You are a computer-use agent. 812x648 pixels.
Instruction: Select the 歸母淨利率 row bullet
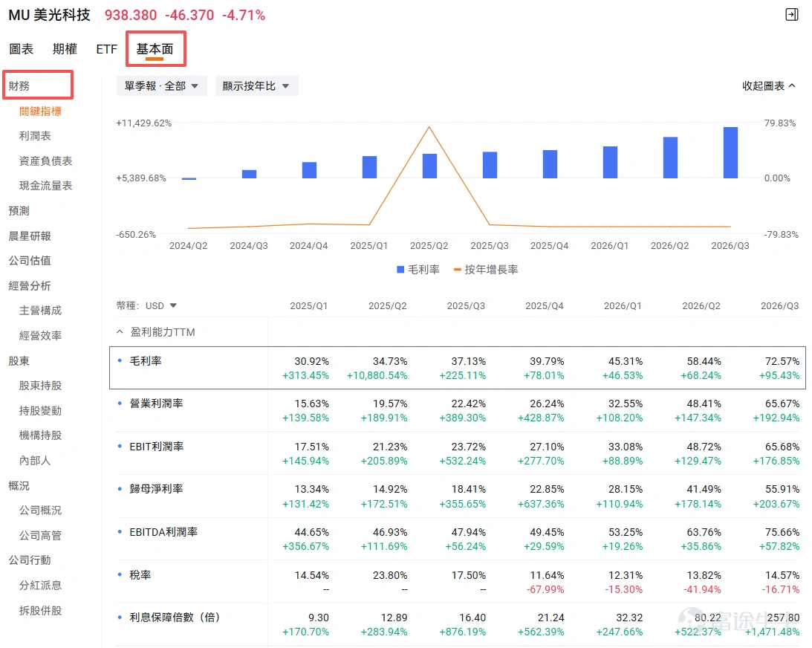[120, 488]
